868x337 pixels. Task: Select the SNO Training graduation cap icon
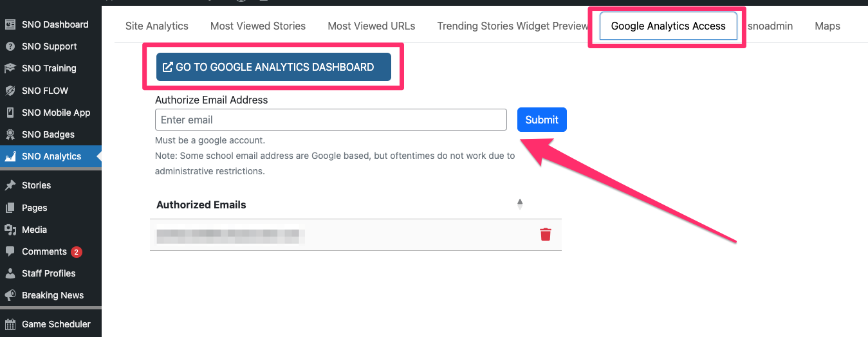coord(10,68)
